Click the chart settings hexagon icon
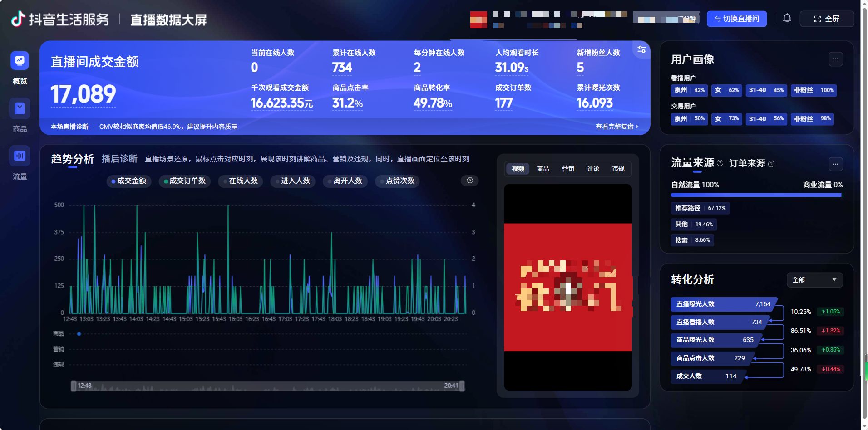 (470, 181)
